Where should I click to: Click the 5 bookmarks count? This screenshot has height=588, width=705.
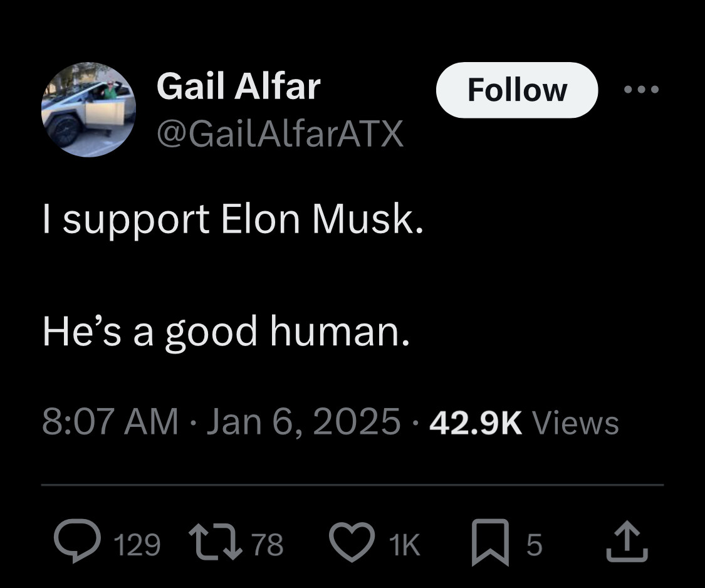[533, 545]
